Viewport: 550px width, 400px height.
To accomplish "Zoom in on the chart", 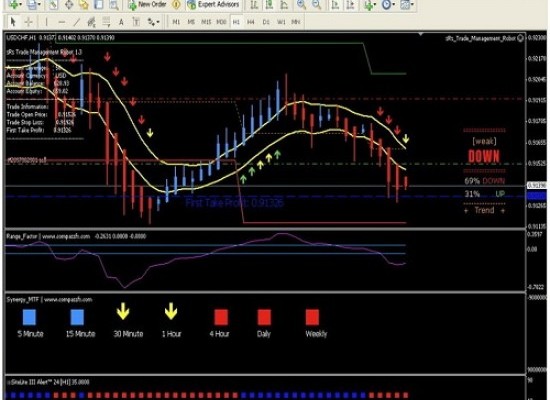I will pyautogui.click(x=301, y=5).
